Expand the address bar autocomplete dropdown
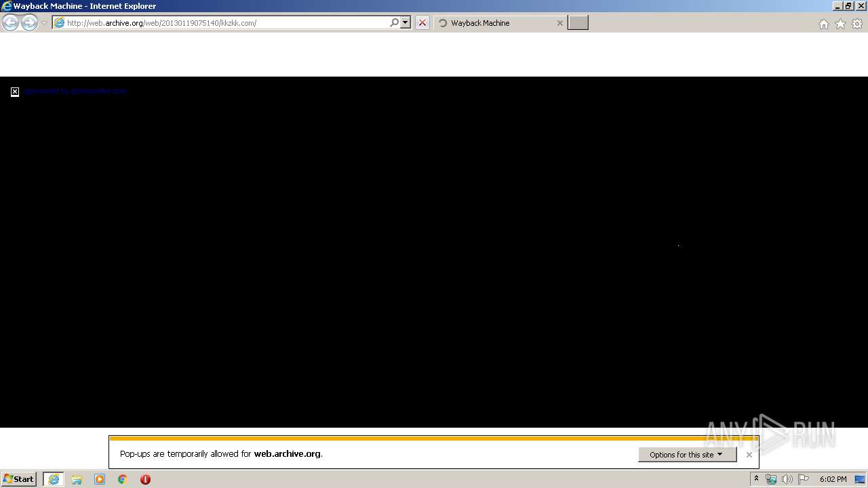868x488 pixels. click(406, 23)
